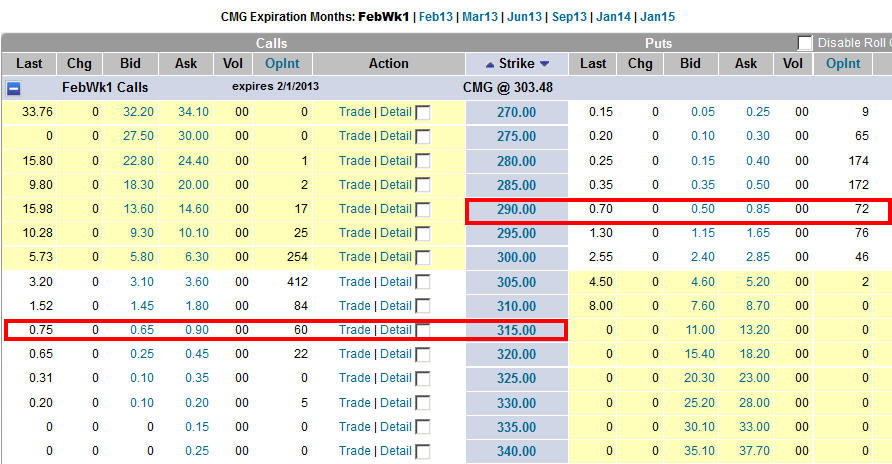
Task: Select the expires 2/1/2013 text
Action: (275, 86)
